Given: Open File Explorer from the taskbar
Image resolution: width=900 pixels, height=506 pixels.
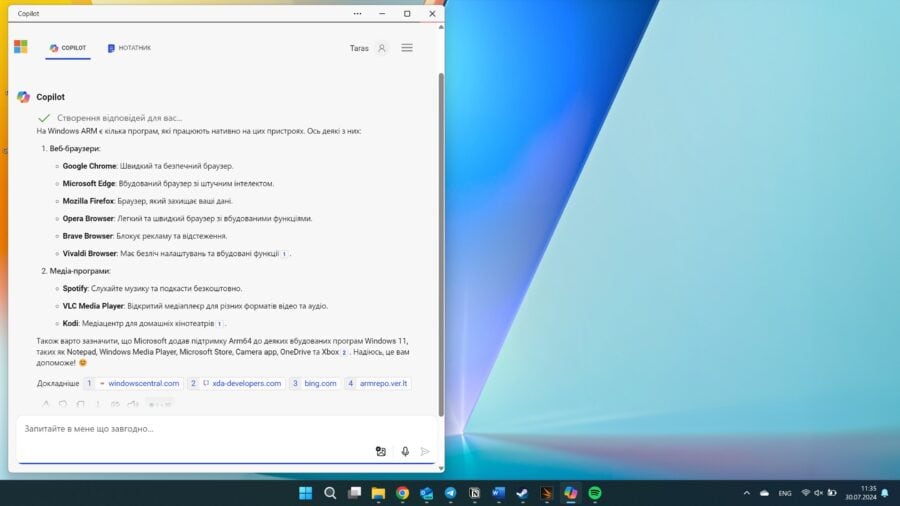Looking at the screenshot, I should point(378,493).
